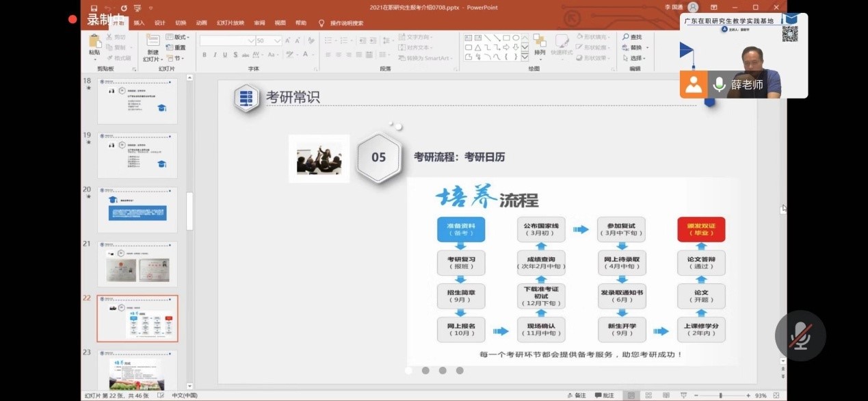This screenshot has width=868, height=401.
Task: Open the 插入 (Insert) ribbon tab
Action: pos(139,23)
